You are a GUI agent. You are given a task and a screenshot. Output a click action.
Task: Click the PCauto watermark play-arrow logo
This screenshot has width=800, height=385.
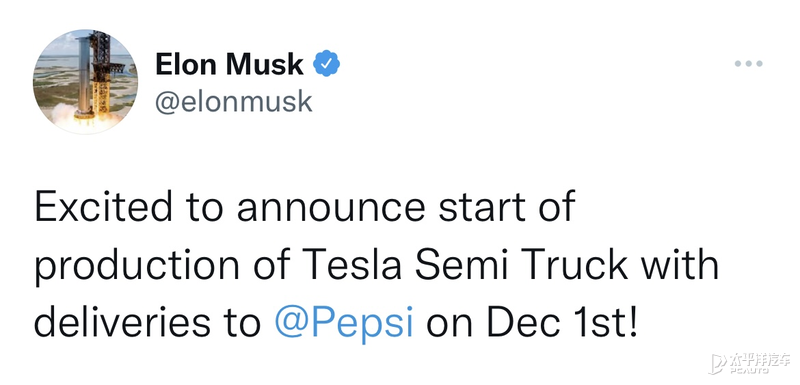coord(717,364)
